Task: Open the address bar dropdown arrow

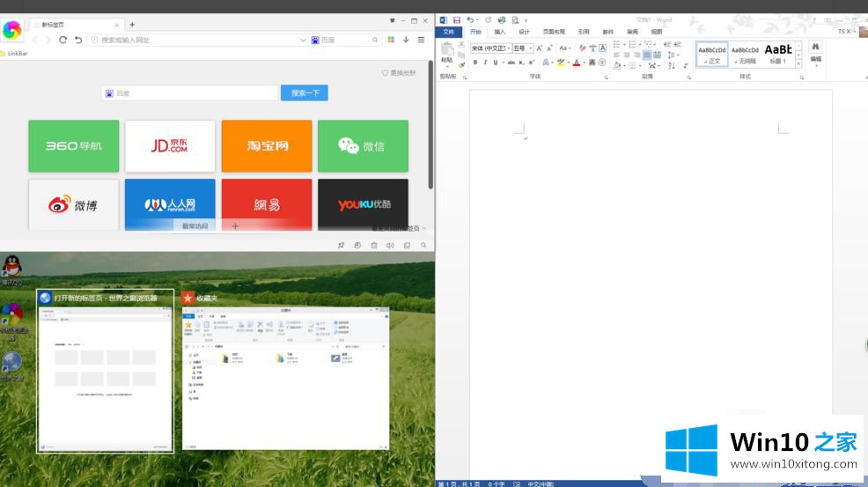Action: tap(303, 40)
